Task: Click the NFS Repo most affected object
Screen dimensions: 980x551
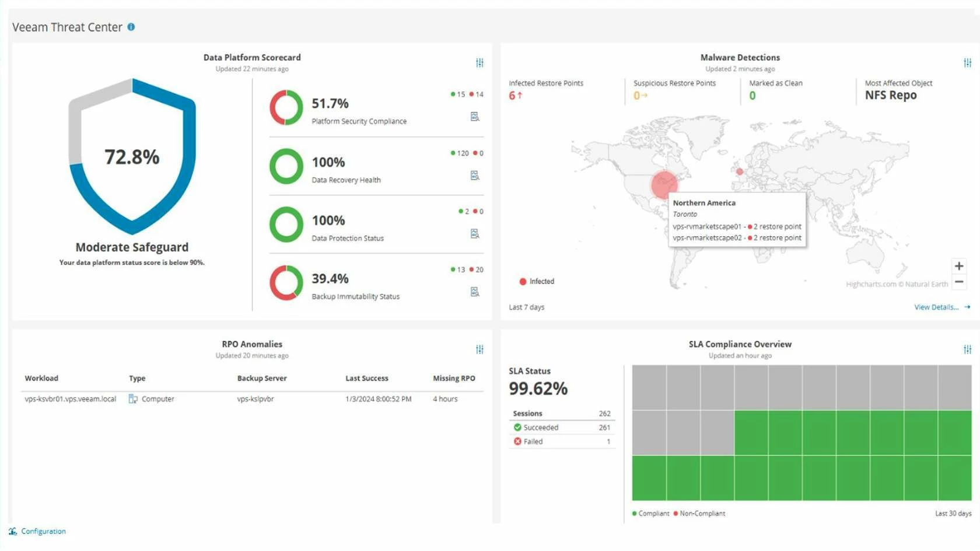Action: click(x=891, y=95)
